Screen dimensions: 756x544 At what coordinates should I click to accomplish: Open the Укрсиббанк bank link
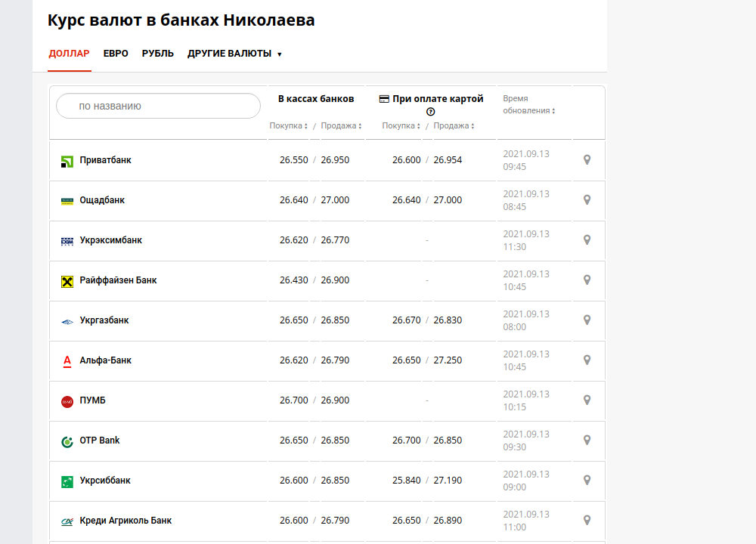[x=105, y=480]
